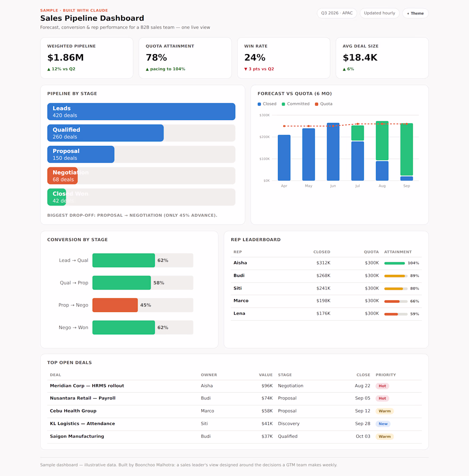Click the New badge for KL Logistics
Screen dimensions: 469x476
coord(383,424)
